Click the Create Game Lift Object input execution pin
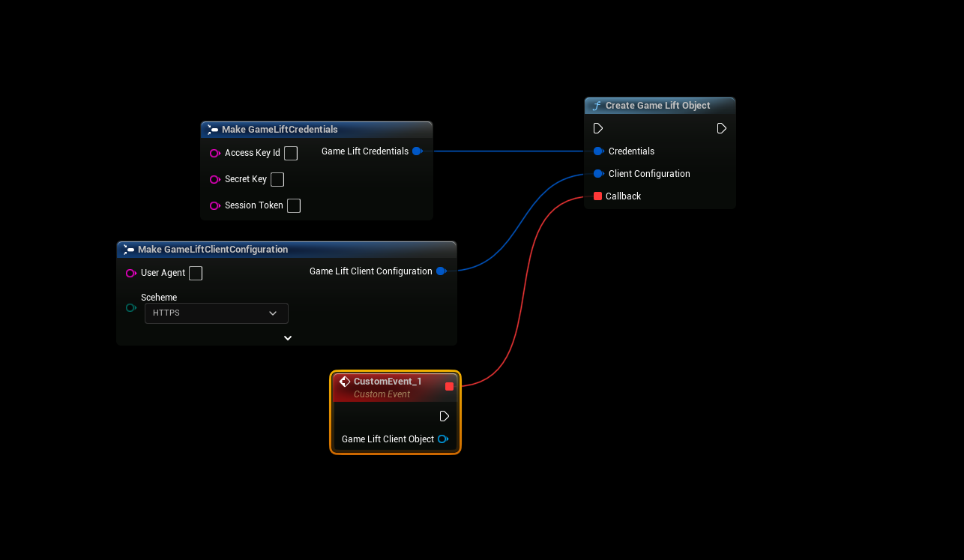 [597, 128]
